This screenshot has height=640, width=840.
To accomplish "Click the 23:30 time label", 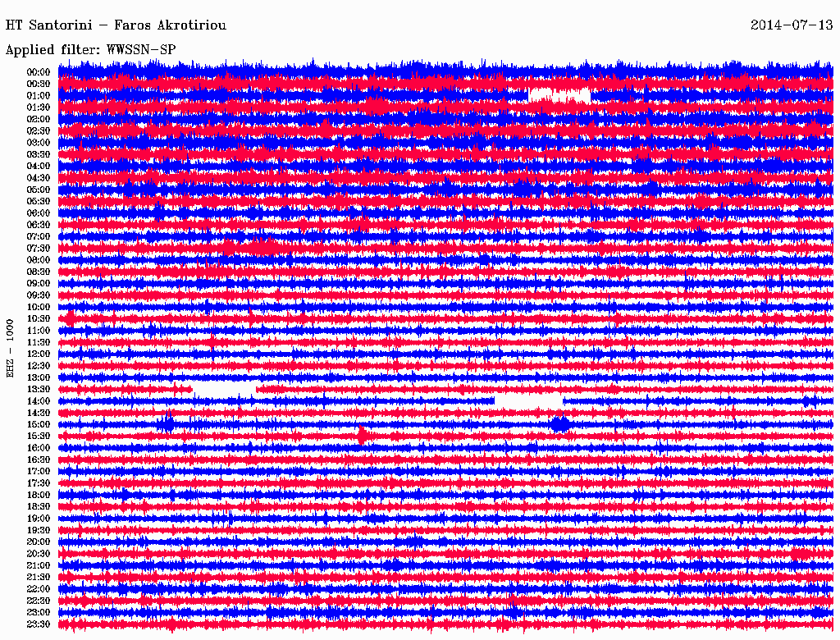I will [x=38, y=624].
